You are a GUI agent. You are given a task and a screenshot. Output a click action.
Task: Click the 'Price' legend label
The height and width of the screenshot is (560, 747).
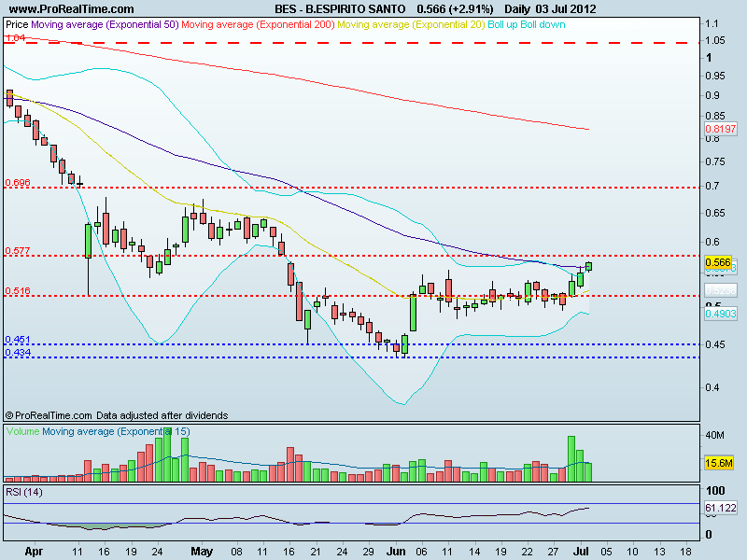(x=17, y=24)
